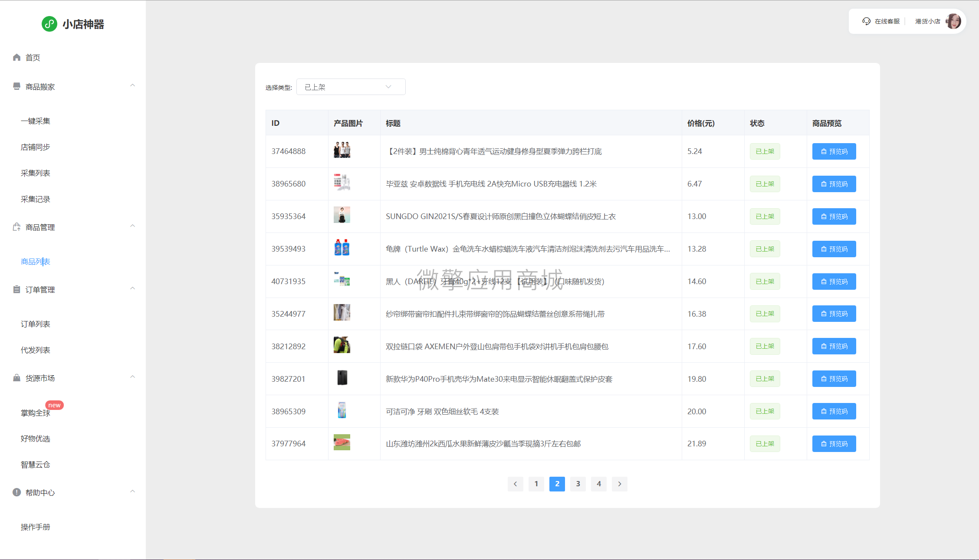Open 订单列表 in the sidebar
This screenshot has width=979, height=560.
[36, 324]
